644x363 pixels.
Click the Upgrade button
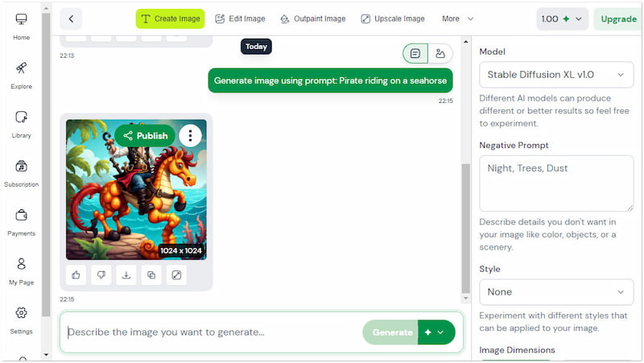coord(618,19)
